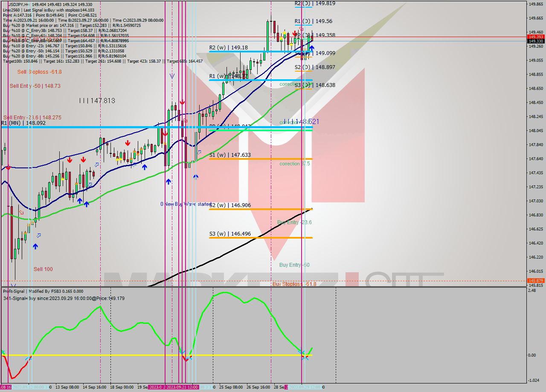The height and width of the screenshot is (392, 546).
Task: Select the correction 87.5 text
Action: pyautogui.click(x=295, y=164)
